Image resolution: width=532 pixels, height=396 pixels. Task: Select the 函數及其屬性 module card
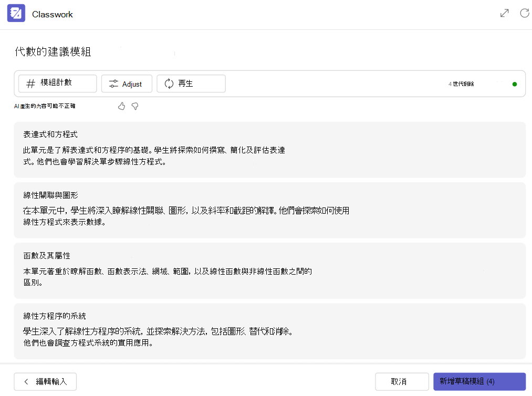pyautogui.click(x=270, y=270)
